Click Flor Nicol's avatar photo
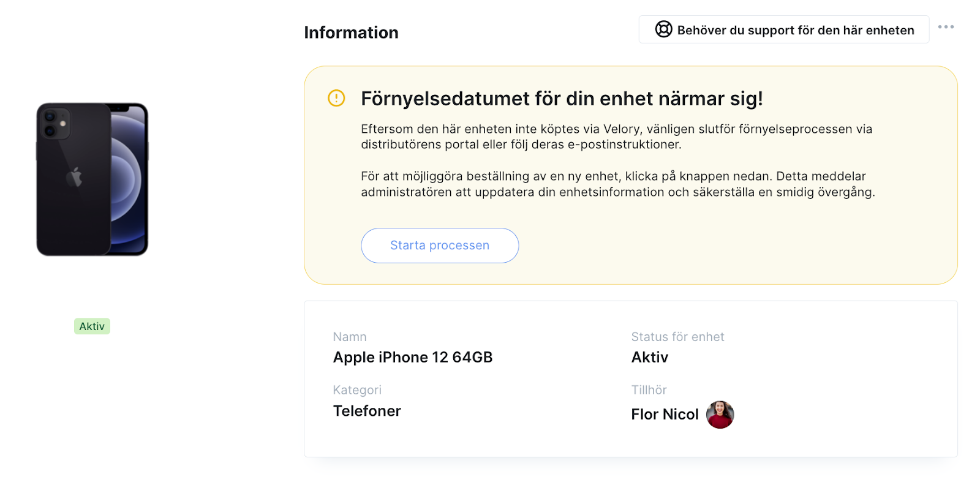The image size is (980, 477). (720, 415)
